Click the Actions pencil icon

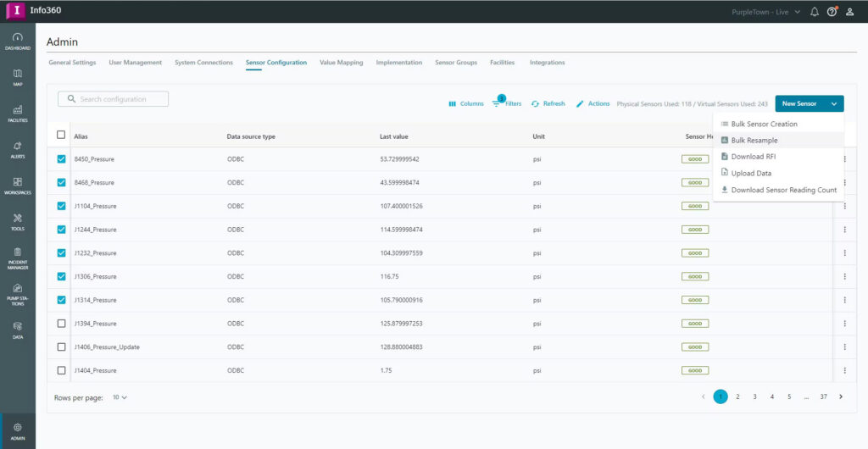tap(580, 104)
